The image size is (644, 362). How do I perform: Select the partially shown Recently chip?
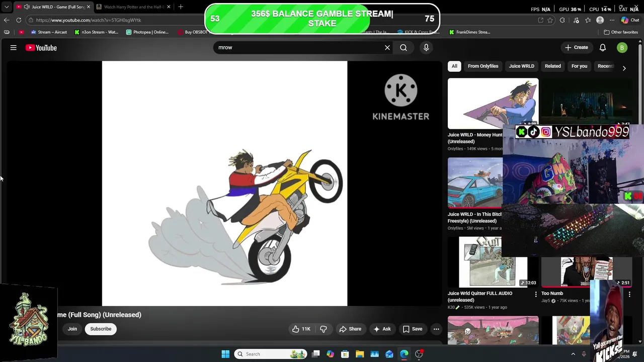tap(605, 66)
